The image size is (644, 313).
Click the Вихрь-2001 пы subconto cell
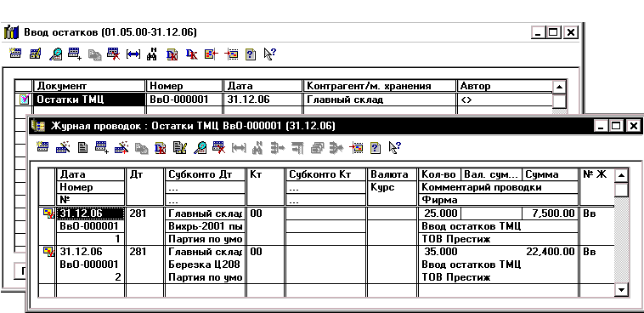pos(205,226)
